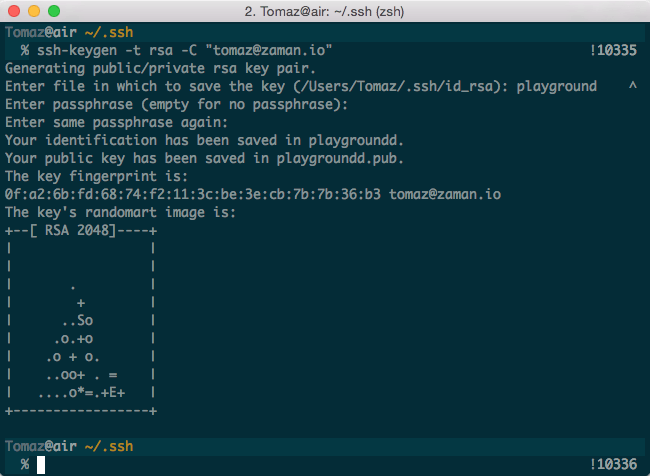Click the '~/.ssh' path in bottom prompt

pos(109,446)
